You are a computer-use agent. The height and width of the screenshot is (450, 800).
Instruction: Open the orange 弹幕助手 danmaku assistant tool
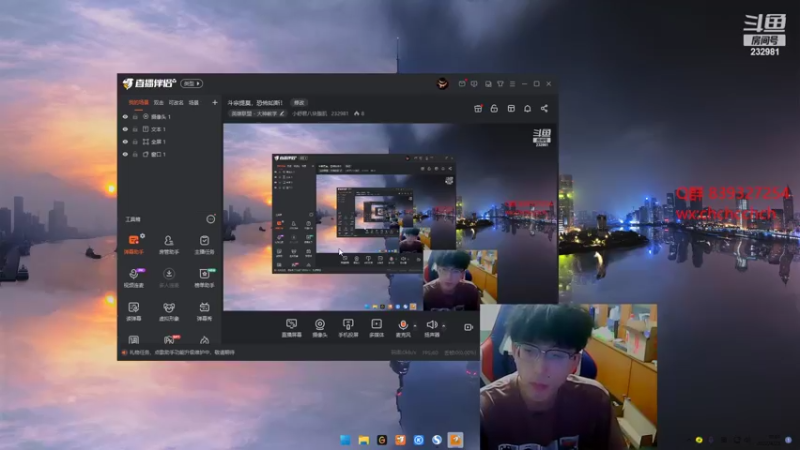click(x=134, y=244)
